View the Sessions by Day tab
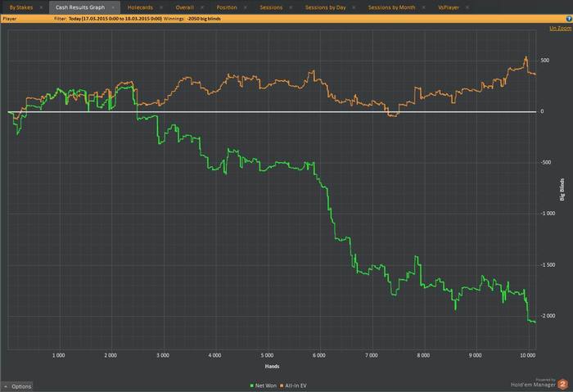The image size is (573, 392). point(325,7)
